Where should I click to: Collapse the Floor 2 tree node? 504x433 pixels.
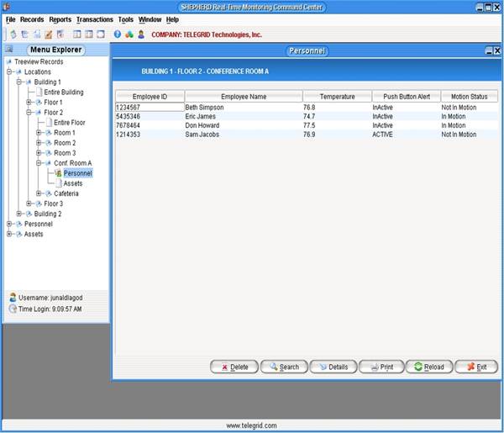point(29,113)
